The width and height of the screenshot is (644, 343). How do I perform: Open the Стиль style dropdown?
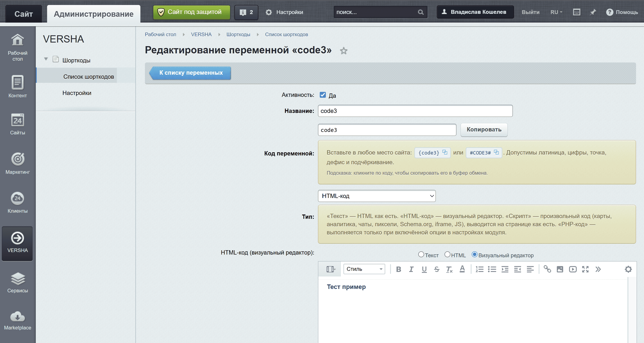click(x=364, y=269)
